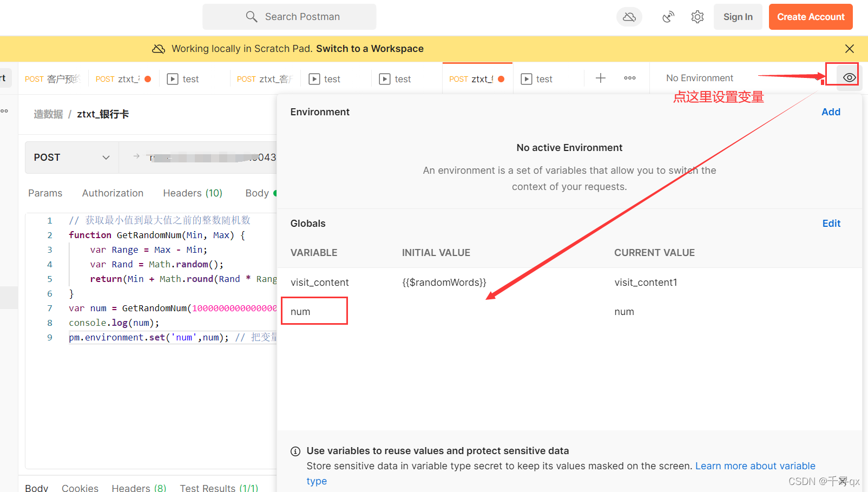Toggle the environment quick look eye icon
The image size is (868, 492).
tap(850, 77)
